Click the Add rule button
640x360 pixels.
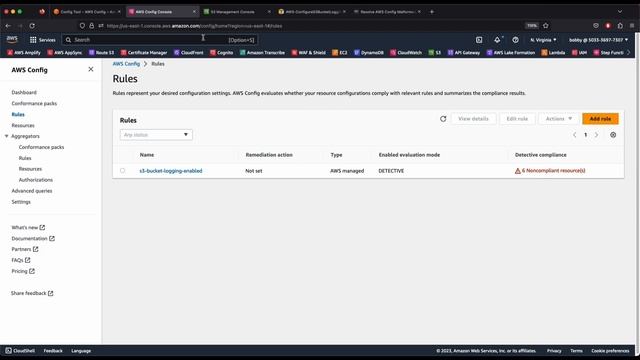click(x=600, y=119)
